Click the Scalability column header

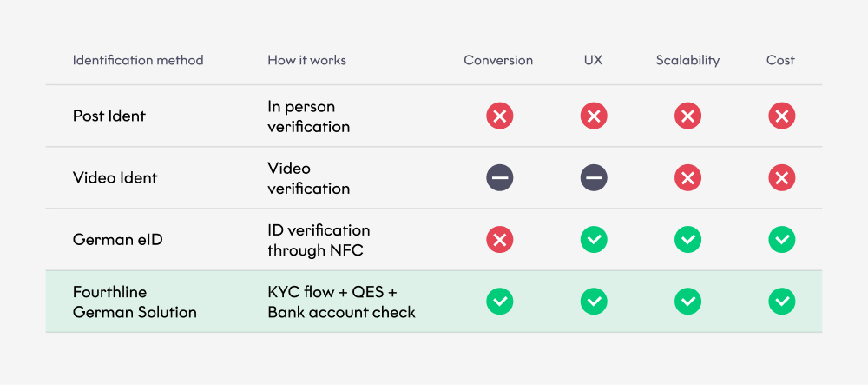pos(687,60)
